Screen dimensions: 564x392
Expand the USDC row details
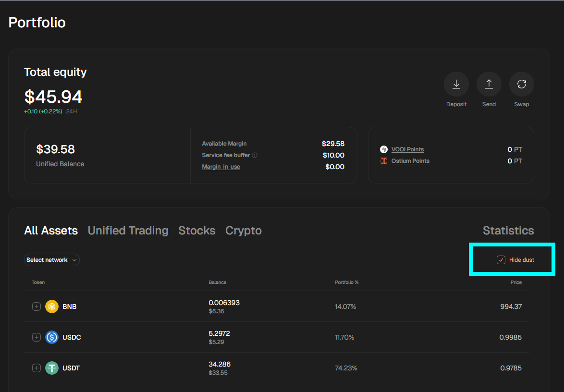pos(36,337)
